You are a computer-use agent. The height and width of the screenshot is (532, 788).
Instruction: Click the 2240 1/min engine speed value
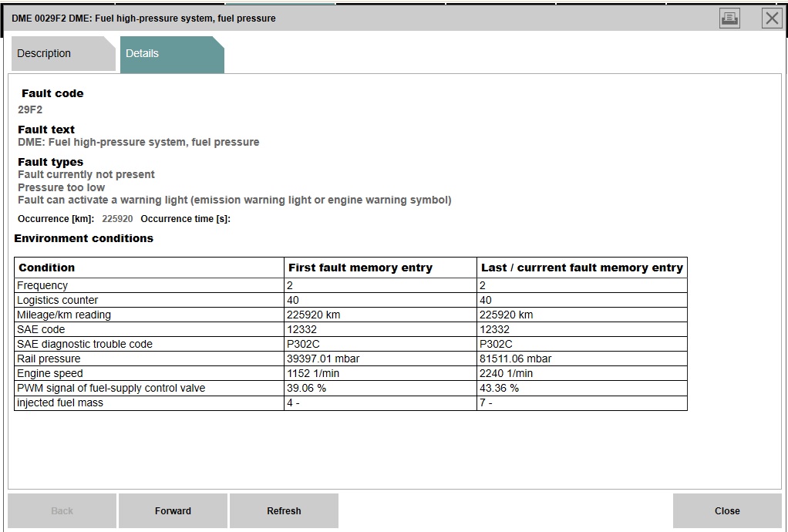coord(506,373)
